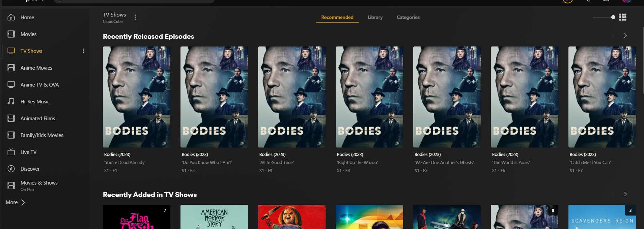Open American Horror Story poster

click(214, 217)
